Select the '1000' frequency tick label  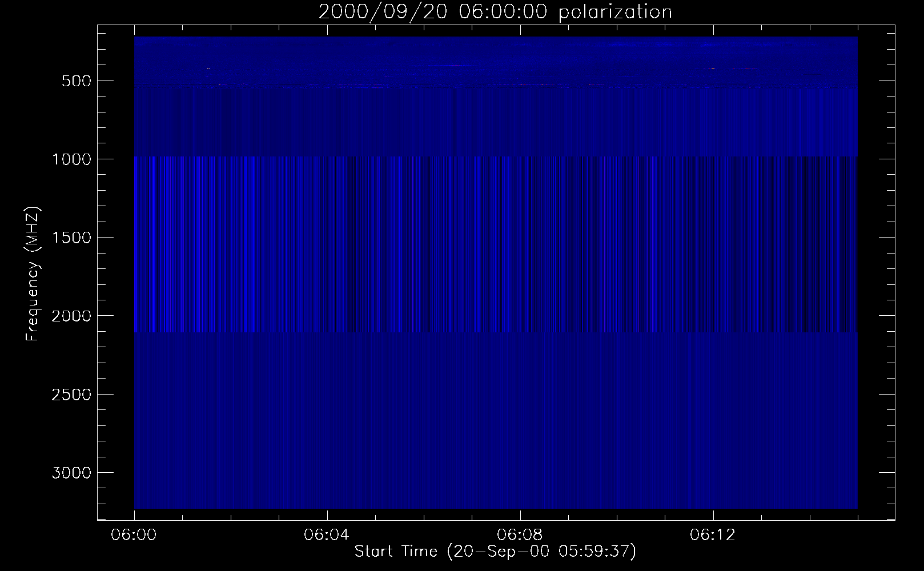pos(71,159)
